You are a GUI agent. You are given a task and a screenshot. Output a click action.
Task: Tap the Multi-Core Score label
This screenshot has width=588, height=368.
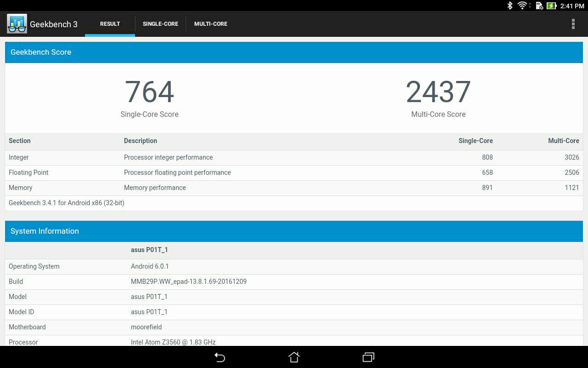(x=438, y=114)
